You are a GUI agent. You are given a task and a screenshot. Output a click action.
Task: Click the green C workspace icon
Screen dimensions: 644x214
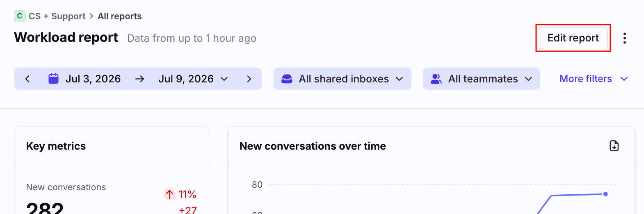pos(20,16)
